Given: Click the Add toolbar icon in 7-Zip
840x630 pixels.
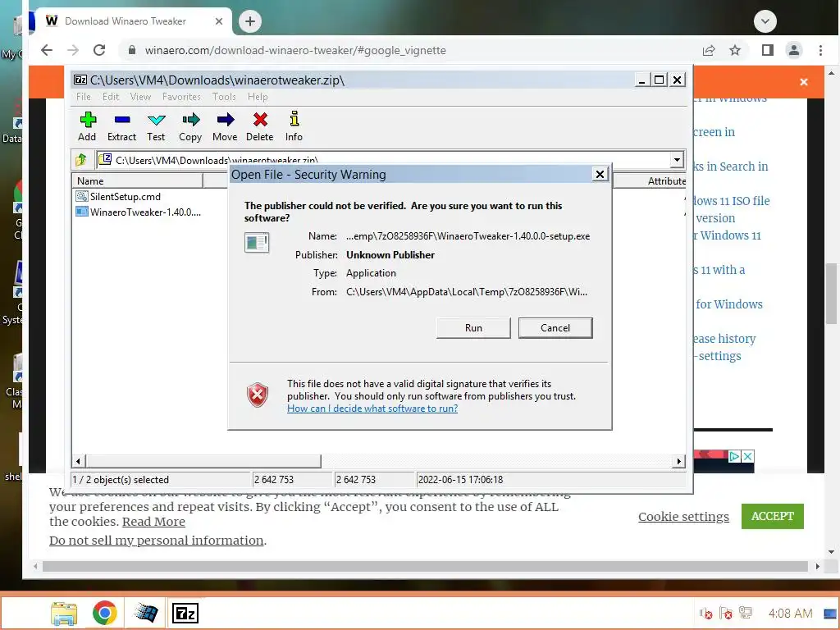Looking at the screenshot, I should [87, 126].
